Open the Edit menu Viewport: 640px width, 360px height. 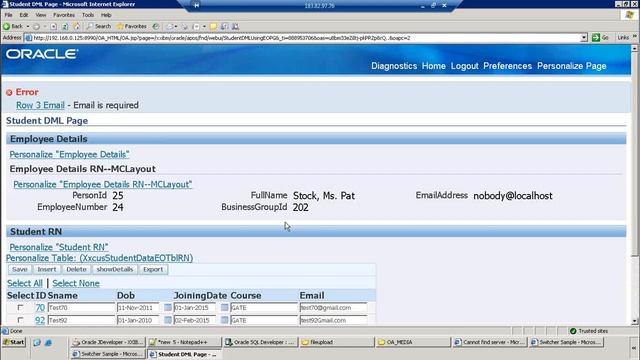(24, 15)
